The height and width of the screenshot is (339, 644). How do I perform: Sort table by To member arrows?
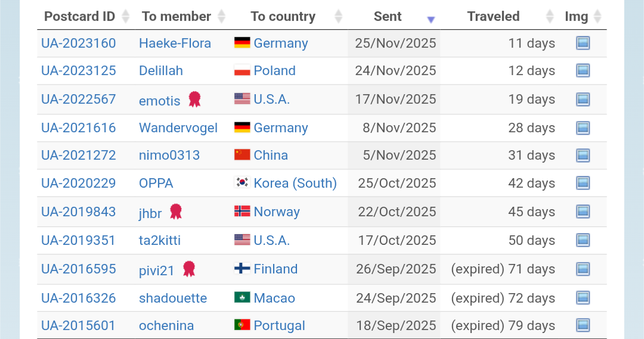pos(221,17)
